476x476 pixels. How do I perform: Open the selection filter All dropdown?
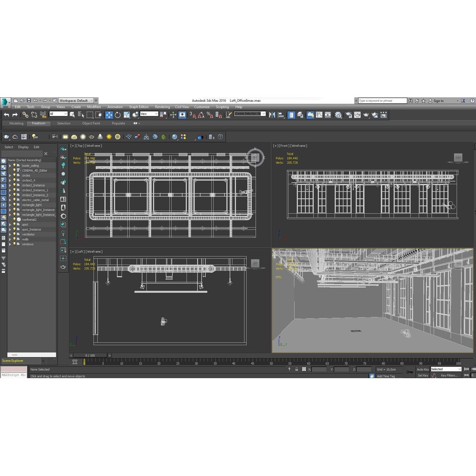click(58, 114)
